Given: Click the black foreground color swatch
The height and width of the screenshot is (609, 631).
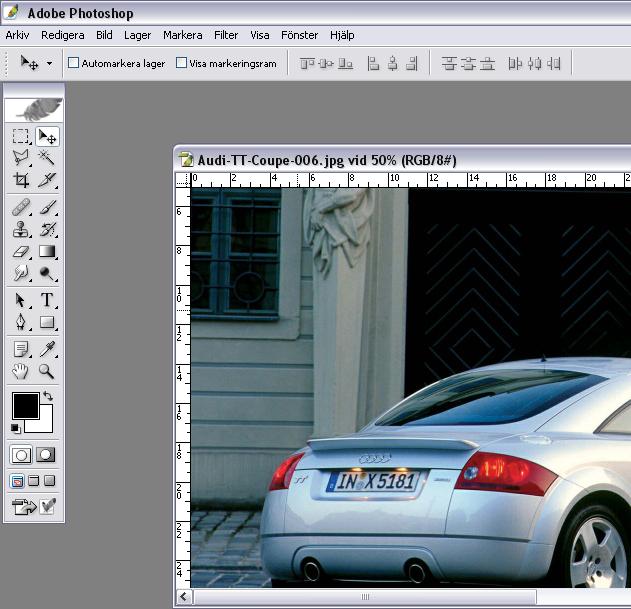Looking at the screenshot, I should (25, 406).
